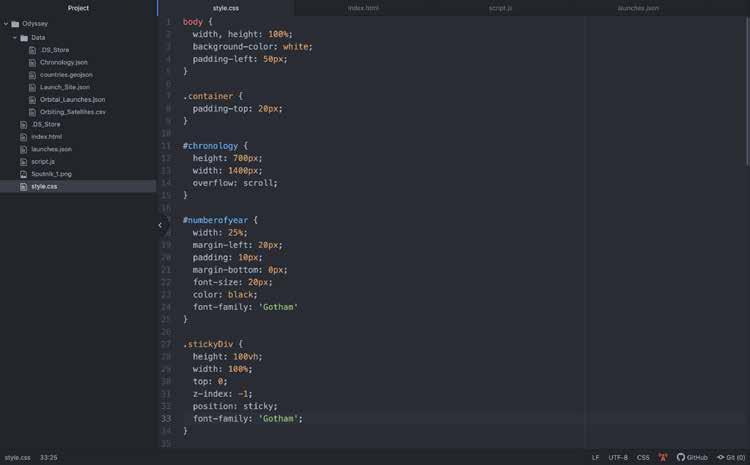Click file icon beside Launch_Site.json
This screenshot has height=465, width=750.
point(32,88)
